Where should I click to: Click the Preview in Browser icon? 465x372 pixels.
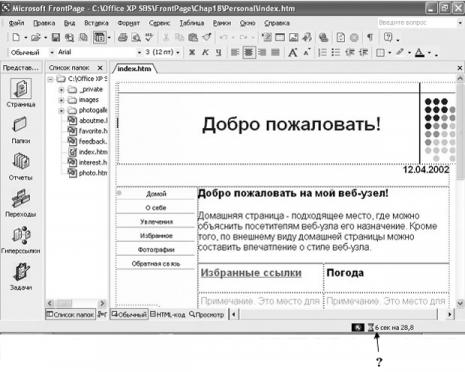point(136,37)
